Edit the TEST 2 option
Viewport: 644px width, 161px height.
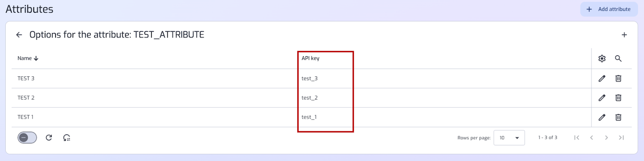[x=602, y=98]
